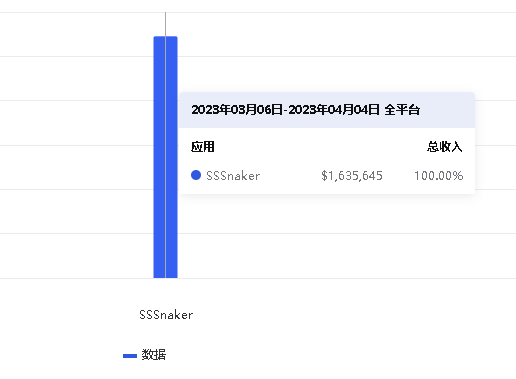
Task: Toggle the 数据 legend entry
Action: pos(144,355)
